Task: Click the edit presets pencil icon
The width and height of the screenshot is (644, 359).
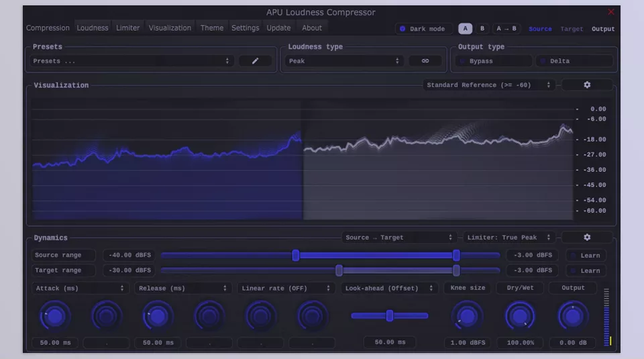Action: coord(255,61)
